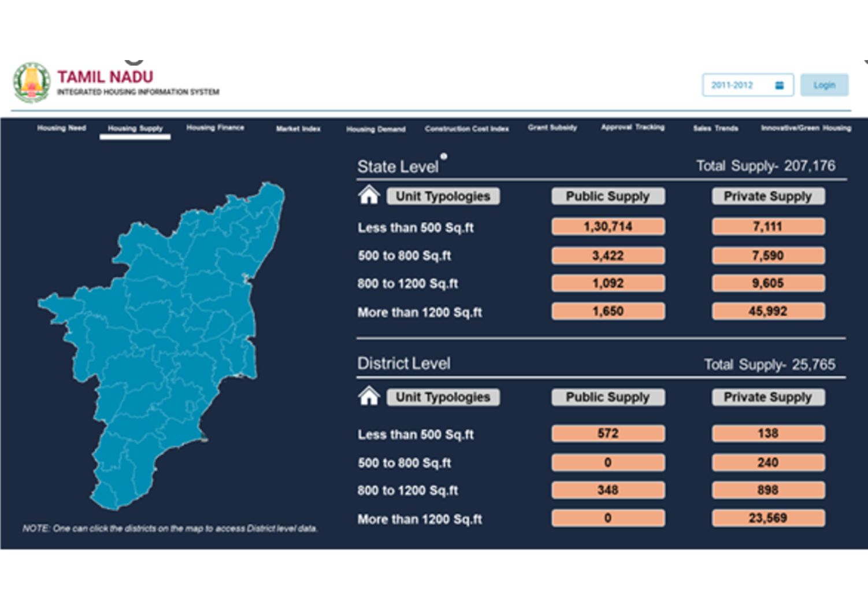868x600 pixels.
Task: Select the Housing Supply tab
Action: [135, 128]
